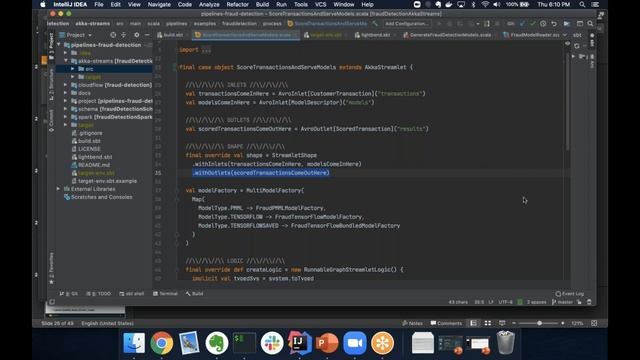This screenshot has height=360, width=640.
Task: Expand the schema module folder
Action: [x=65, y=109]
